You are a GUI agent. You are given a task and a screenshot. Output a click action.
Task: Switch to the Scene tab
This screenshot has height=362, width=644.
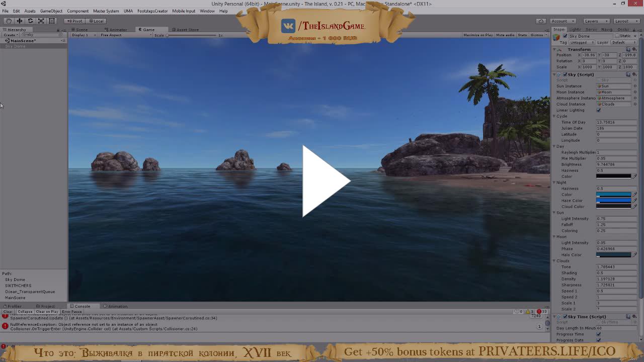pos(80,30)
